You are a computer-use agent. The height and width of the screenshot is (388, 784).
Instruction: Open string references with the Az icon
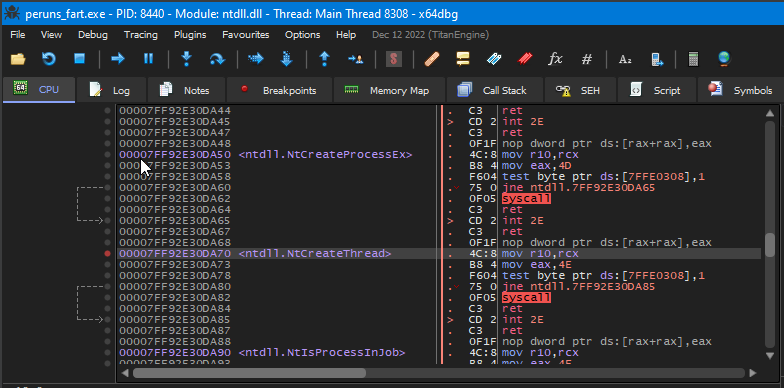click(x=625, y=60)
